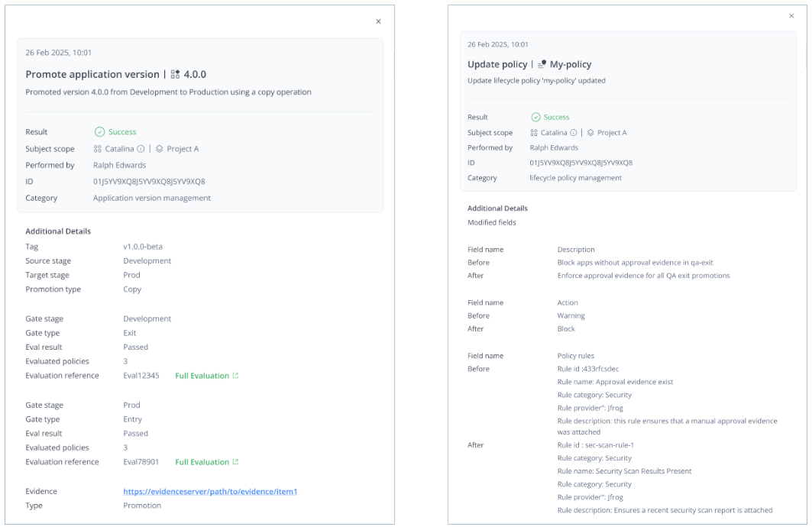The image size is (812, 530).
Task: Click the Catalina label in Subject scope
Action: (120, 148)
